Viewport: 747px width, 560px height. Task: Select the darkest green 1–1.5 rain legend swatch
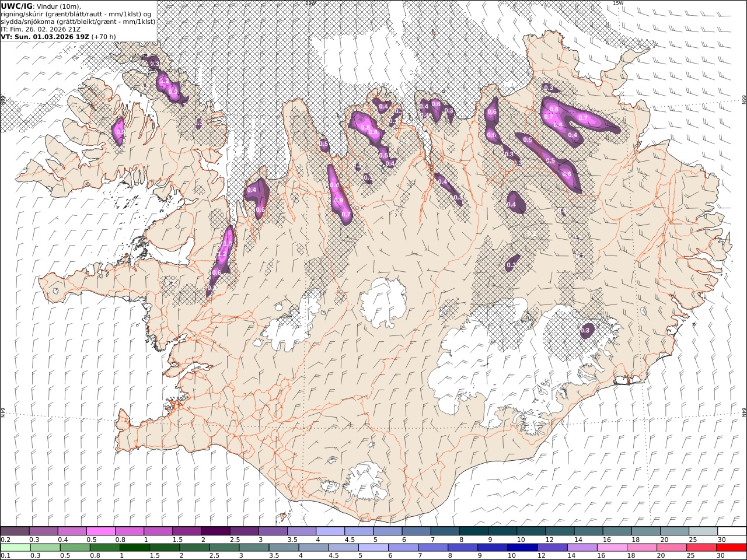tap(134, 548)
